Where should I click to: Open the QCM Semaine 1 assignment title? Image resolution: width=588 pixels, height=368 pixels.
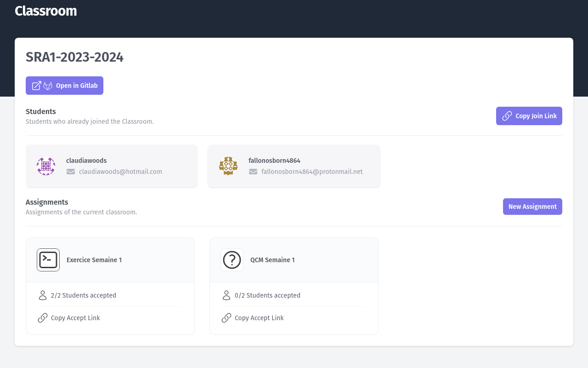(272, 260)
